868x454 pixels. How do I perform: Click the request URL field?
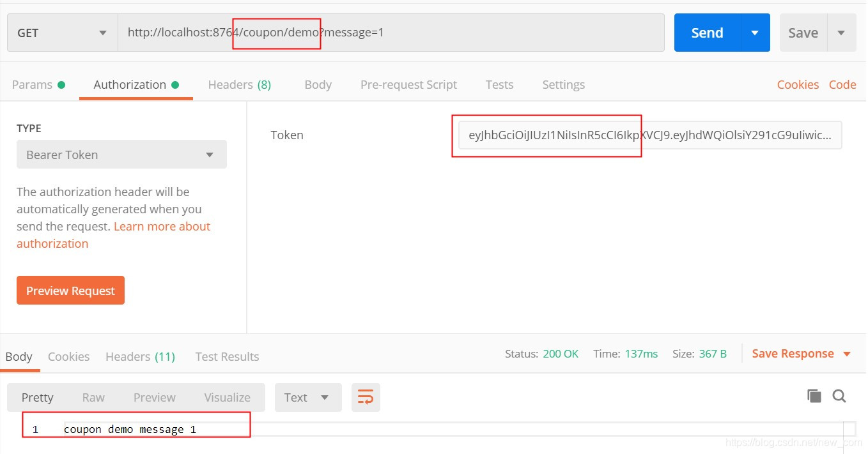(391, 33)
